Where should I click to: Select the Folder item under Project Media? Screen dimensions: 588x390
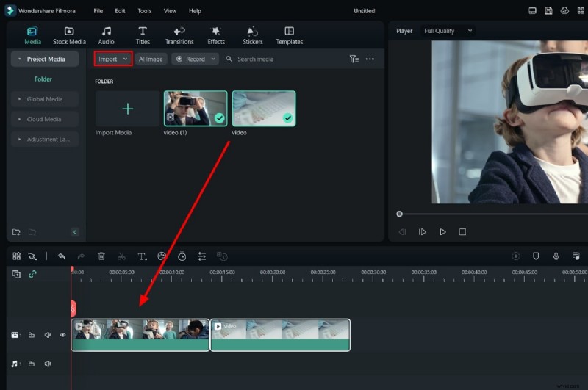coord(43,79)
